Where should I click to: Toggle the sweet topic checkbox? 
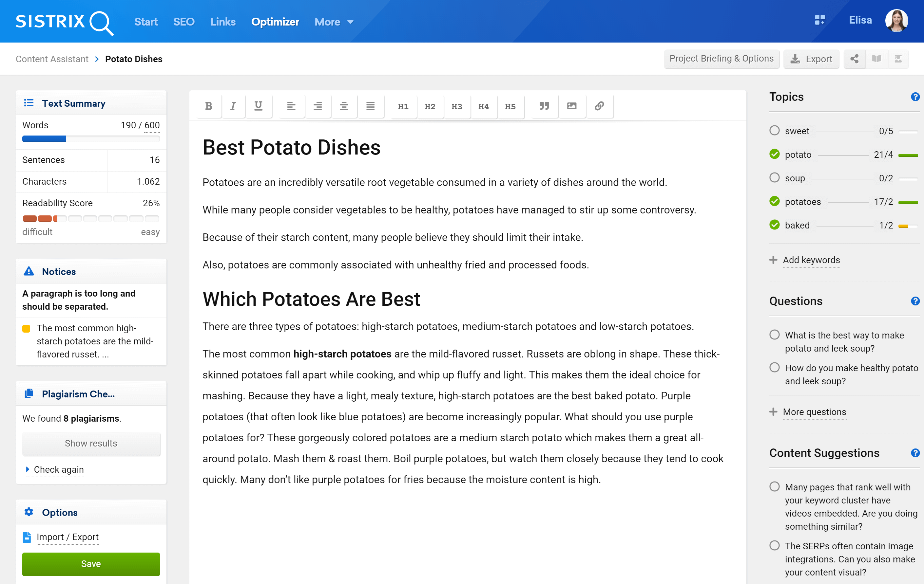click(x=775, y=130)
